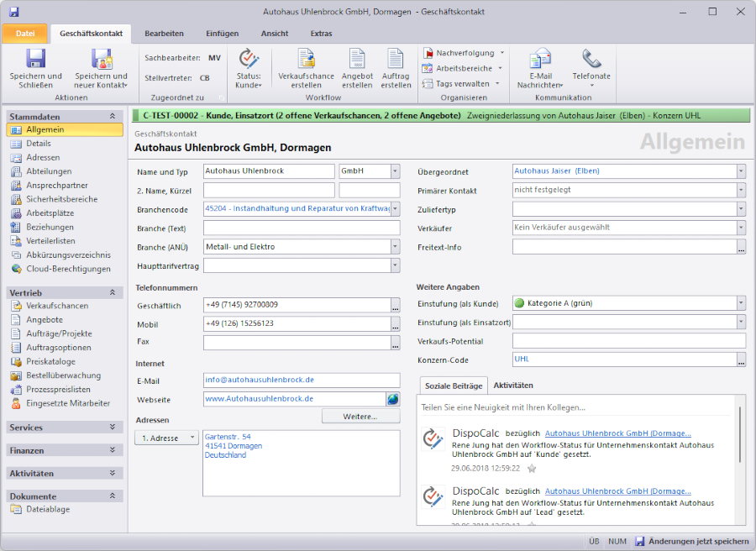The image size is (756, 551).
Task: Click Speichern und Schließen ribbon icon
Action: (x=35, y=59)
